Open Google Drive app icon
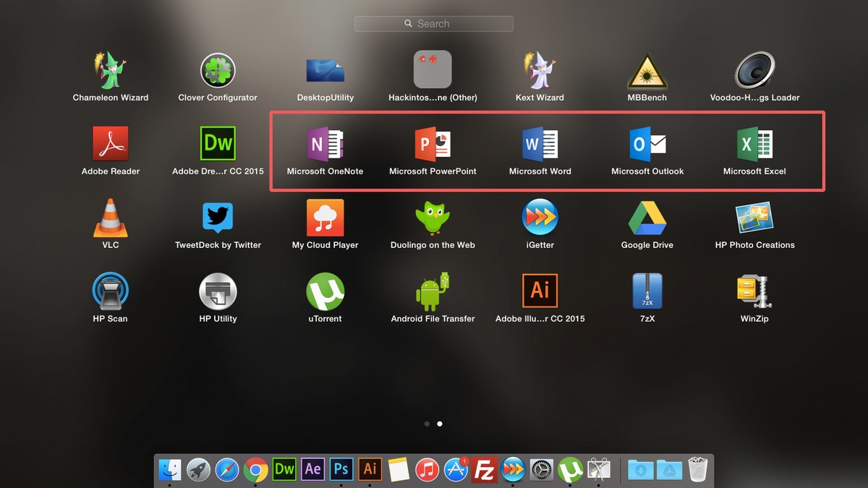 (647, 218)
